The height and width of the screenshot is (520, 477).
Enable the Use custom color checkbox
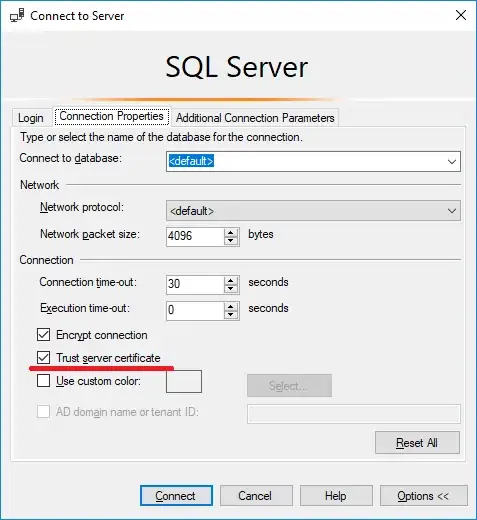click(44, 380)
